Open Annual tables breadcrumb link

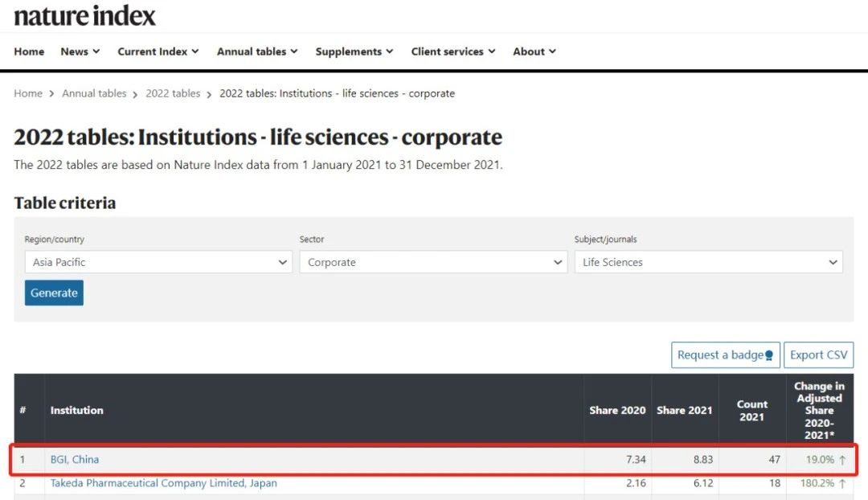(x=94, y=93)
